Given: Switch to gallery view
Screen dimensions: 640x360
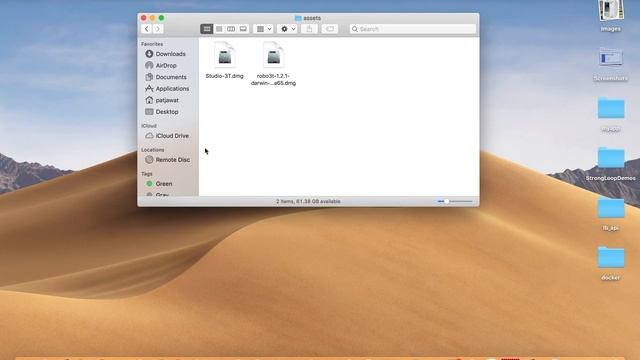Looking at the screenshot, I should tap(243, 29).
